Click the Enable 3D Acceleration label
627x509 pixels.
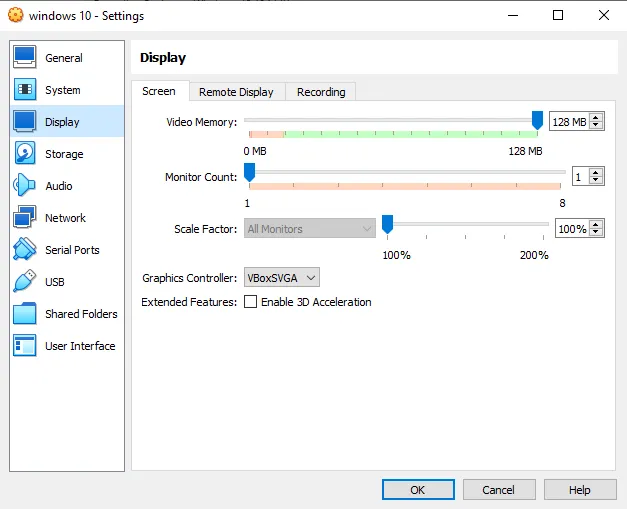click(x=316, y=302)
